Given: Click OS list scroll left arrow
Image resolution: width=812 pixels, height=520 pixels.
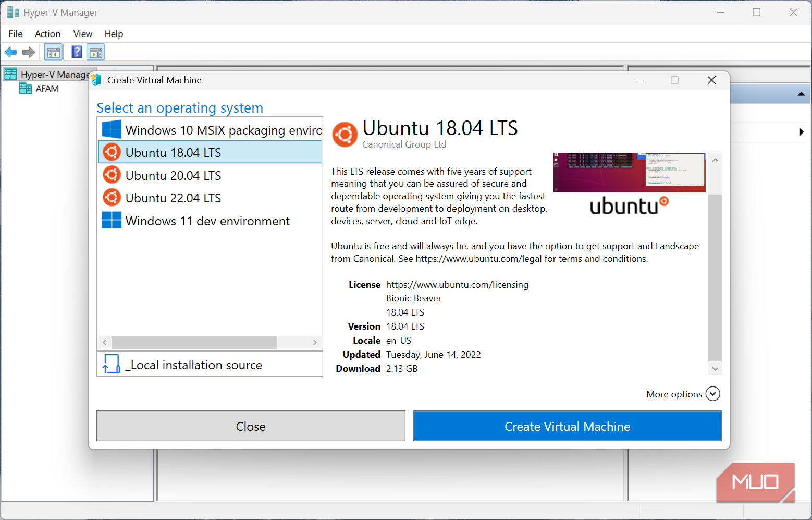Looking at the screenshot, I should click(105, 343).
